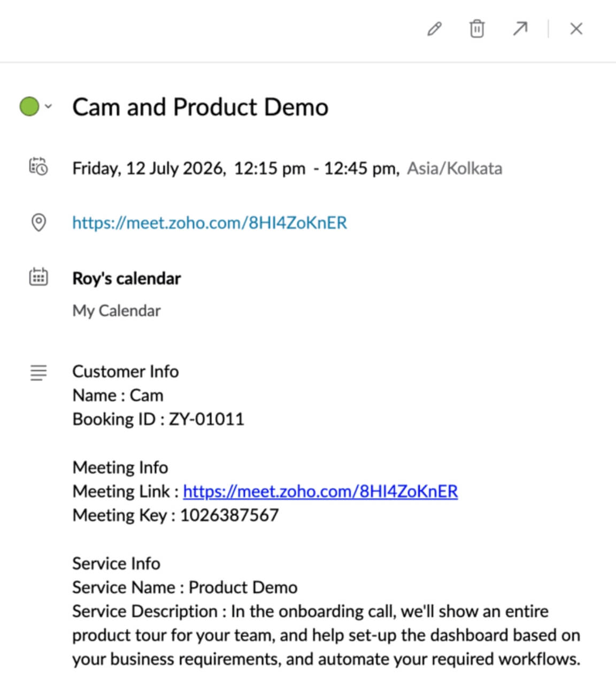Click the event title Cam and Product Demo
The height and width of the screenshot is (687, 616).
click(x=200, y=107)
